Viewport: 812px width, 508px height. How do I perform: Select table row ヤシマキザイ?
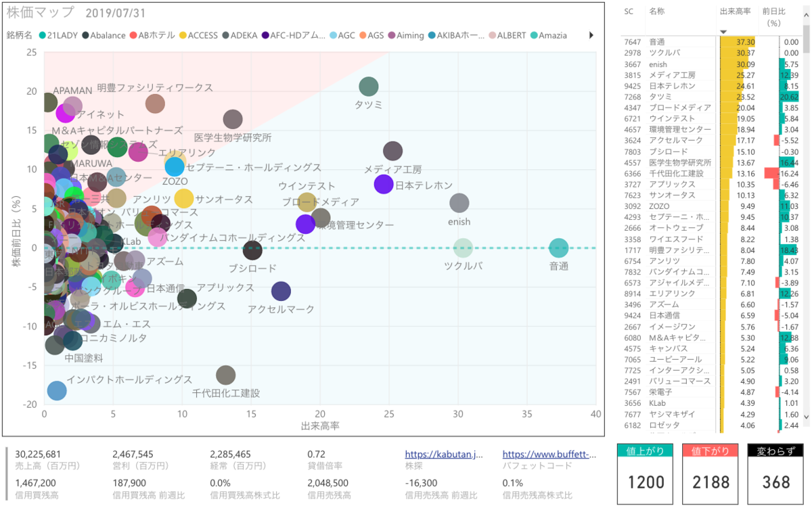(710, 414)
